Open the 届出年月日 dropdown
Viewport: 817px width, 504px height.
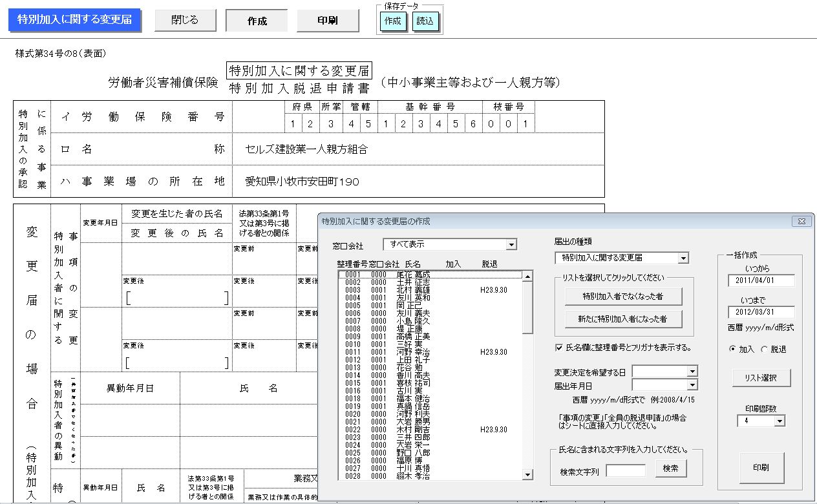pos(692,385)
